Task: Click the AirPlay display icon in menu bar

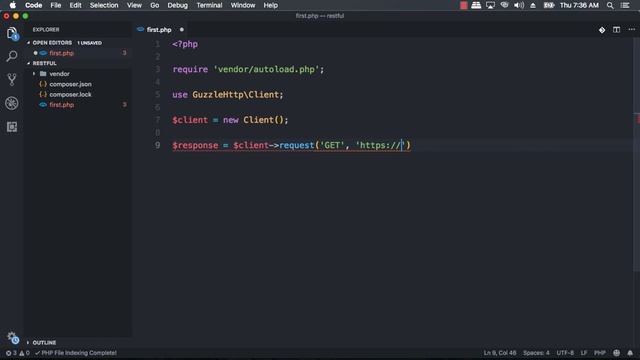Action: 490,5
